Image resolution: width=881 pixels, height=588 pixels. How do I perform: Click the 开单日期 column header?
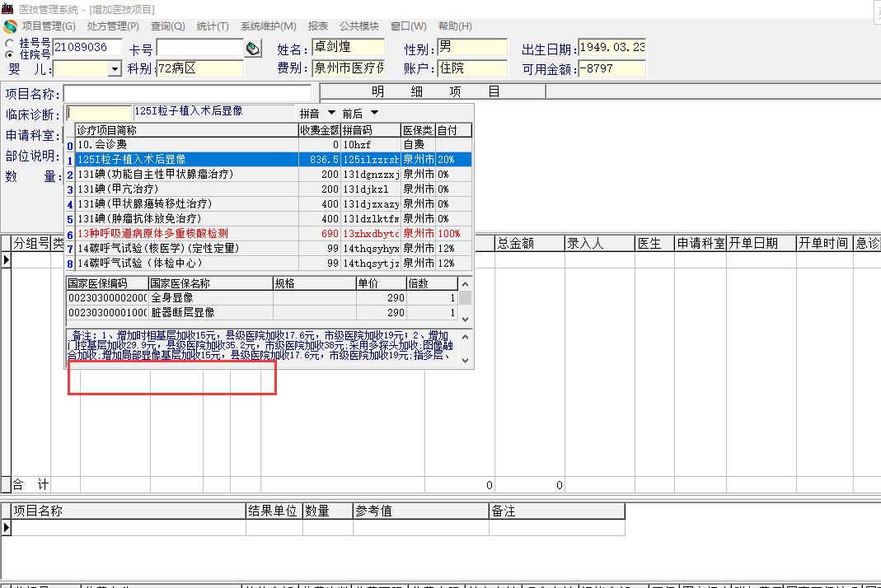point(762,243)
